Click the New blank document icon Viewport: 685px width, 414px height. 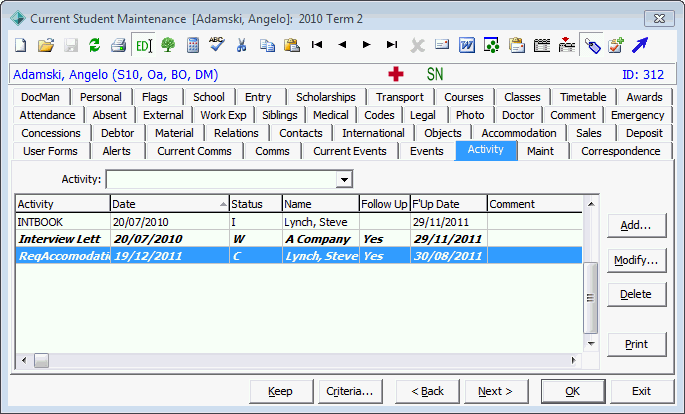pos(21,45)
